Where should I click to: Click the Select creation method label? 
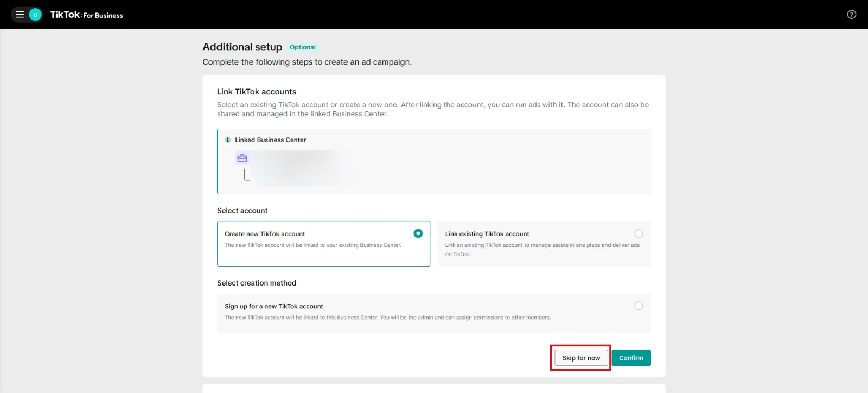[257, 283]
